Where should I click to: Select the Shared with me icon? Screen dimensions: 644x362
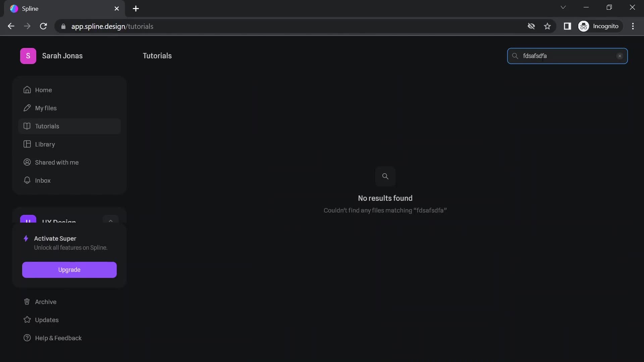tap(27, 162)
